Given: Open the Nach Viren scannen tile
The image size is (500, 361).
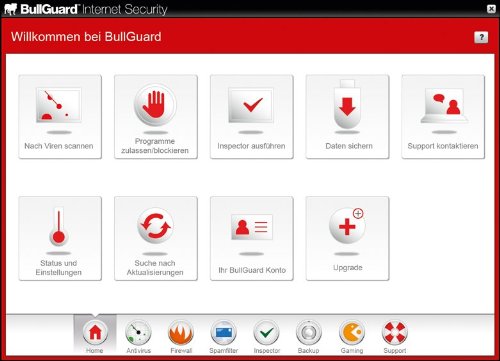Looking at the screenshot, I should [60, 117].
